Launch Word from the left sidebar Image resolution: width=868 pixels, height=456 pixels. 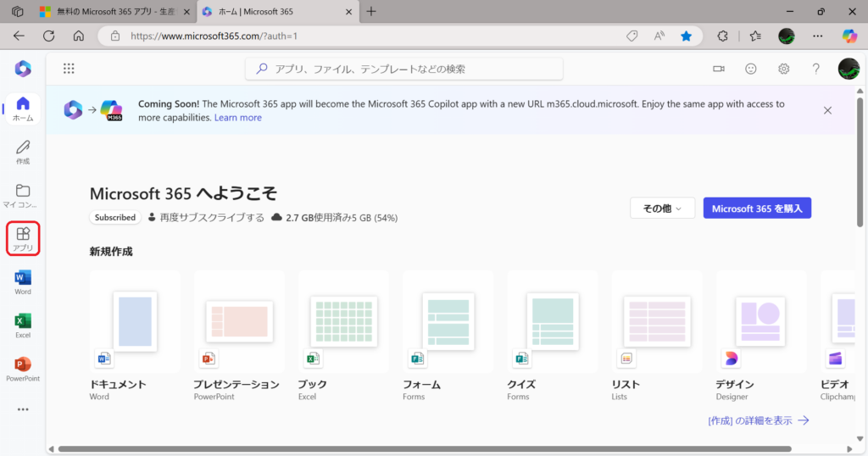click(23, 282)
